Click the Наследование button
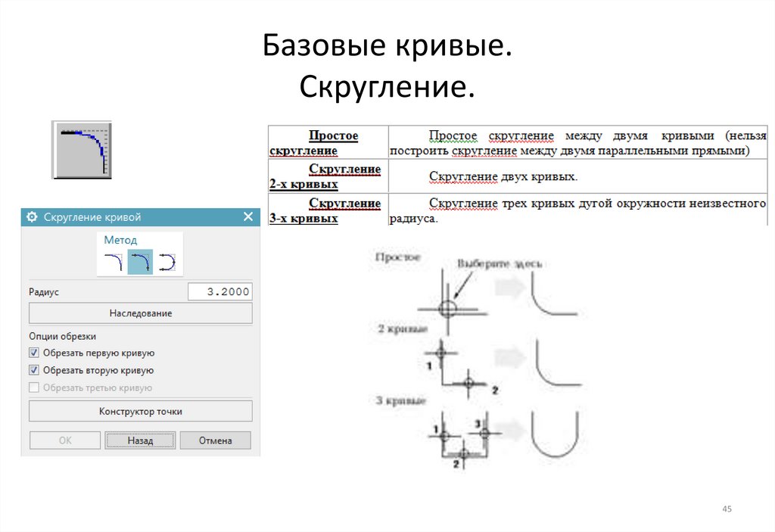The width and height of the screenshot is (775, 532). click(x=140, y=313)
